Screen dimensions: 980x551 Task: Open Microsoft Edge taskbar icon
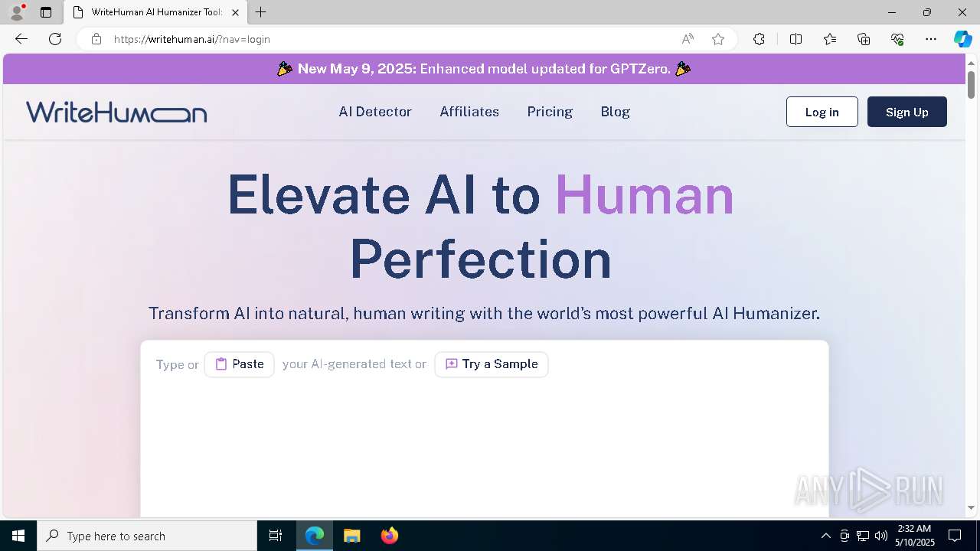315,536
